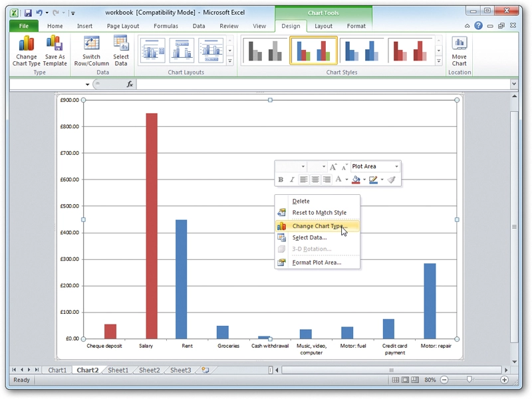This screenshot has height=399, width=532.
Task: Open the Name Box dropdown arrow
Action: point(87,84)
